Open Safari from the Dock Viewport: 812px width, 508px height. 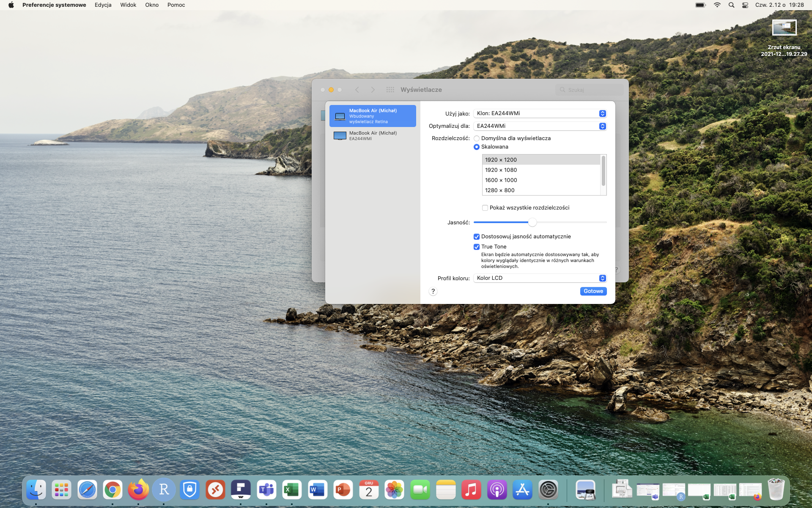pyautogui.click(x=87, y=490)
